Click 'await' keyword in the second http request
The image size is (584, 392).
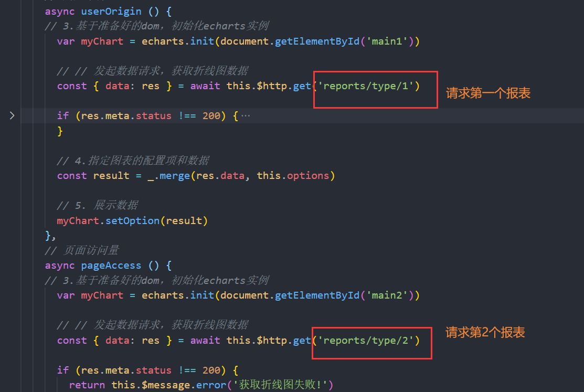tap(205, 340)
